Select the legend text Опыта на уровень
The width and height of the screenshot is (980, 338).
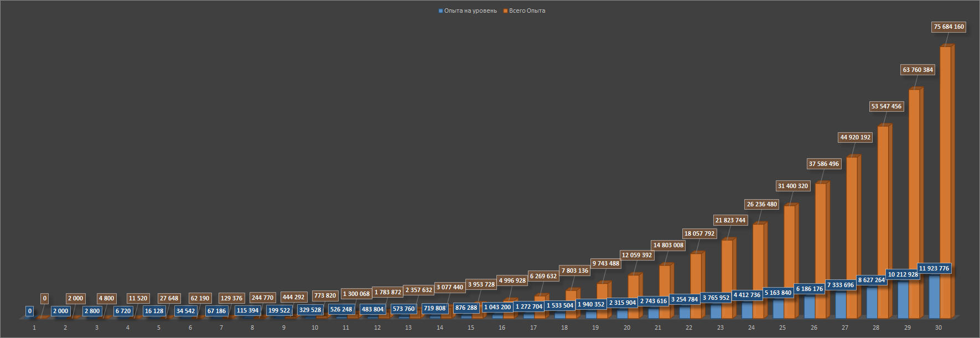click(470, 11)
